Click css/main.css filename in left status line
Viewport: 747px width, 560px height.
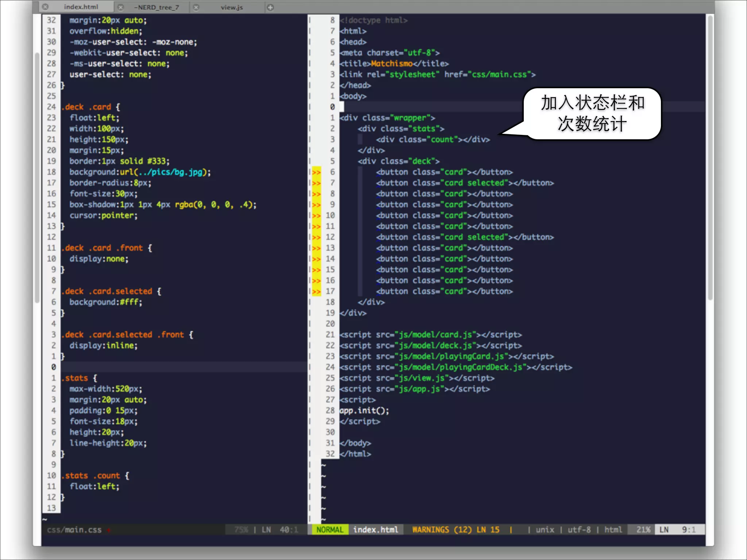[74, 530]
